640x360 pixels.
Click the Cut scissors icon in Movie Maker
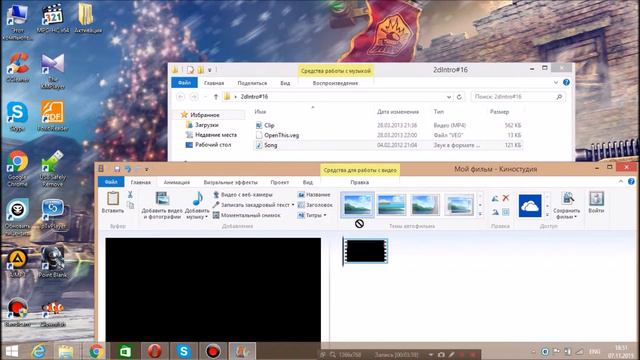click(x=130, y=195)
